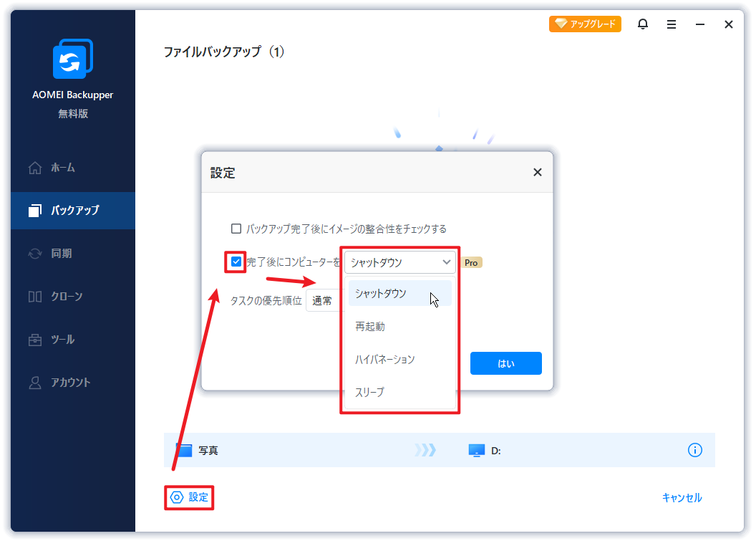Click the D: destination label text
The width and height of the screenshot is (756, 541).
(495, 451)
